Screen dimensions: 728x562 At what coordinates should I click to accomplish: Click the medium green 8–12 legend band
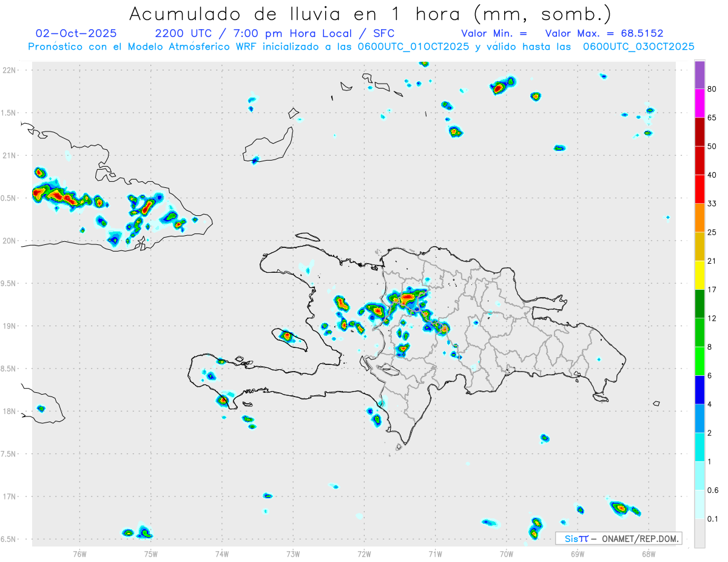(699, 332)
